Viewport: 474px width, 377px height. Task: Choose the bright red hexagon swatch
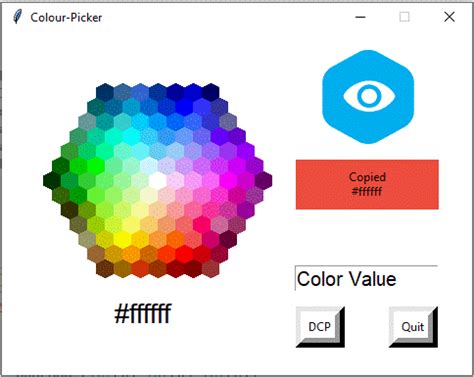[184, 254]
